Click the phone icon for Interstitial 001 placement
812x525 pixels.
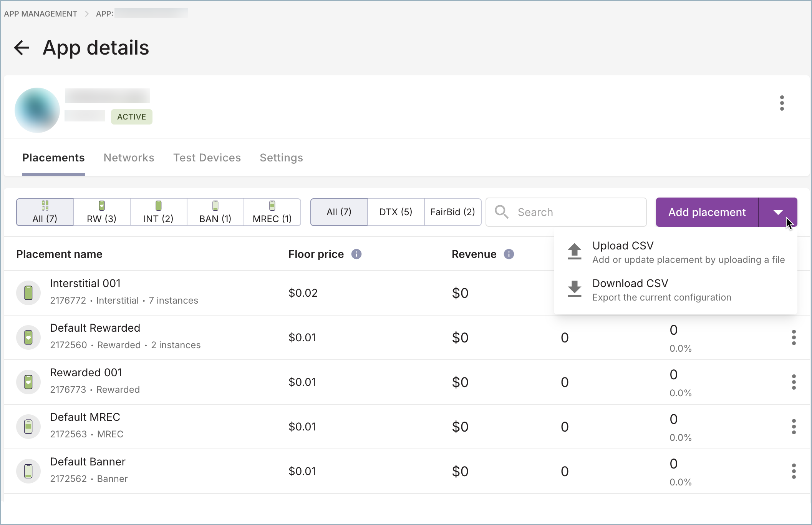tap(28, 292)
